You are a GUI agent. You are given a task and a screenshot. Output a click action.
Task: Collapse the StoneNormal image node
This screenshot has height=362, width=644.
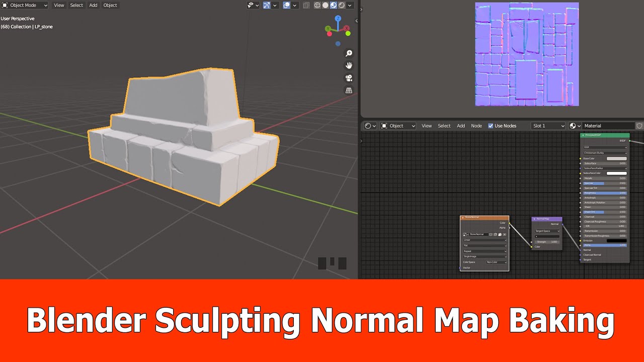[463, 218]
